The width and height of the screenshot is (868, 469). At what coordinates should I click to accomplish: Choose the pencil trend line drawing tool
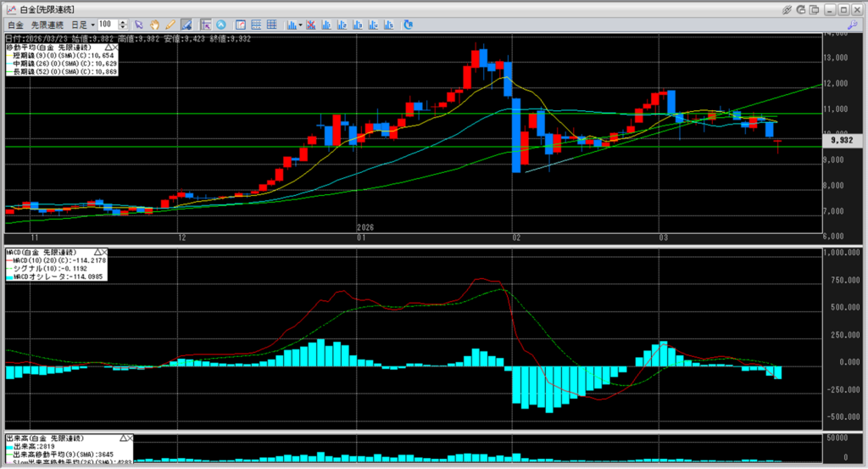pos(170,25)
